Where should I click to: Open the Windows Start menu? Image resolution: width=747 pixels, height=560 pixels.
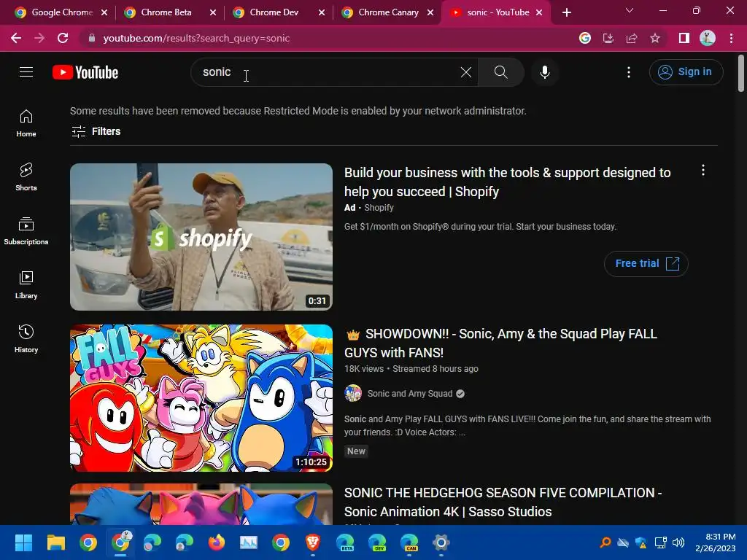pyautogui.click(x=23, y=542)
